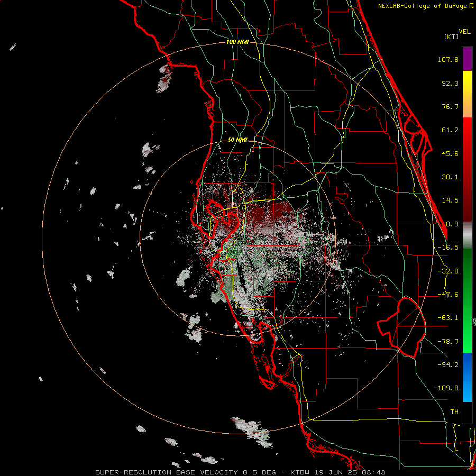Select the -109.8 scale value
The width and height of the screenshot is (476, 476).
tap(446, 388)
